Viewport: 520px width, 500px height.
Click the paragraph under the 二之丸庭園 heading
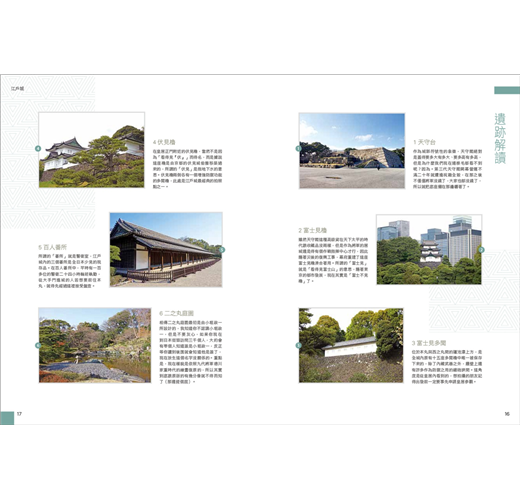[191, 352]
